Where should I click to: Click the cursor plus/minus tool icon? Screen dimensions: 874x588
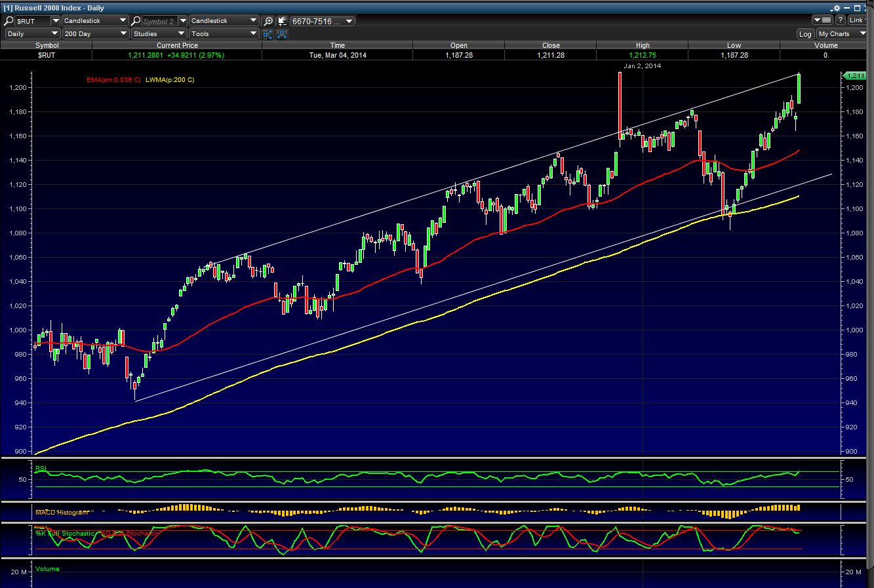click(x=282, y=21)
